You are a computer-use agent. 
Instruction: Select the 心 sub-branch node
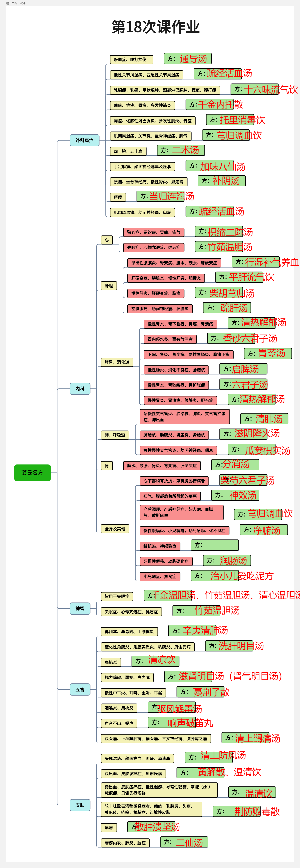(x=107, y=240)
